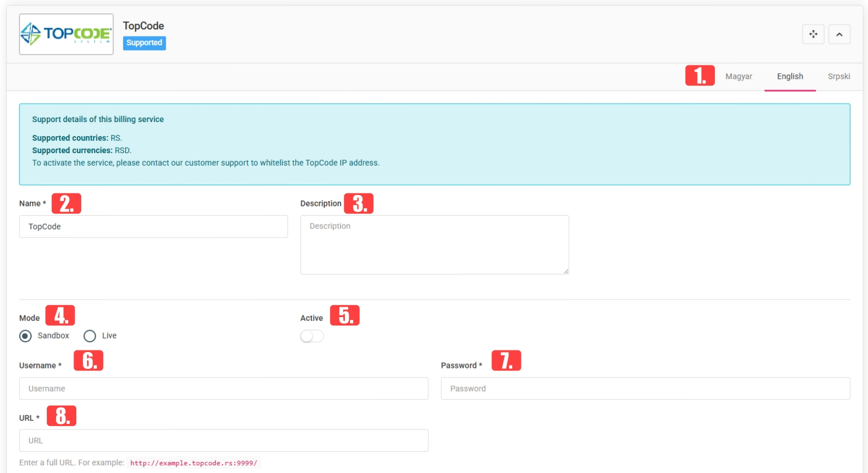Switch to the Magyar language tab
This screenshot has width=868, height=473.
(x=738, y=76)
